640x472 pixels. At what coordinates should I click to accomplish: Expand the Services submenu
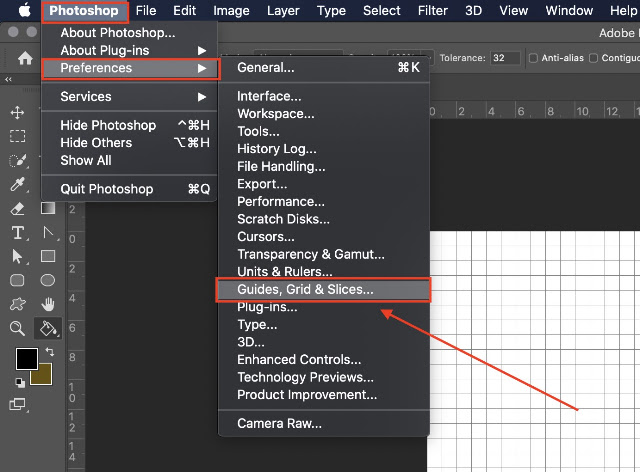[129, 97]
